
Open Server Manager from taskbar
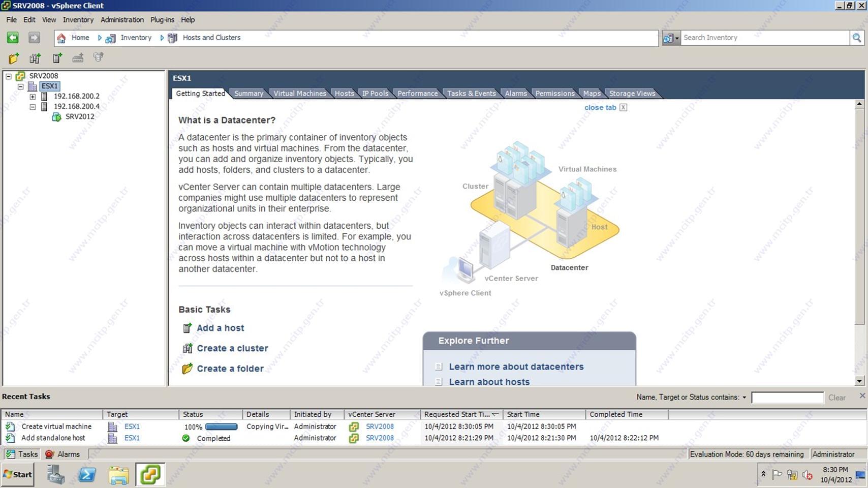pyautogui.click(x=55, y=475)
